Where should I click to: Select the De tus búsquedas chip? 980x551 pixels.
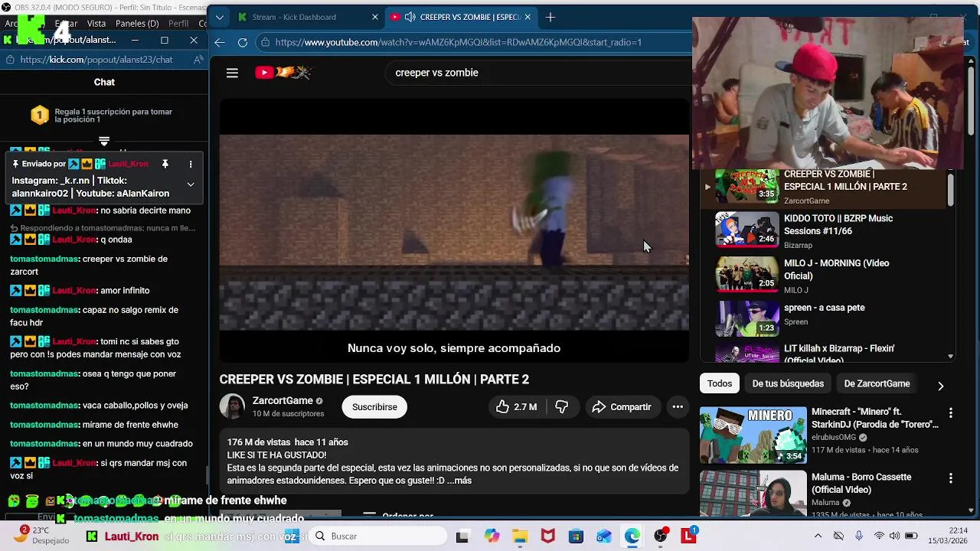point(788,383)
